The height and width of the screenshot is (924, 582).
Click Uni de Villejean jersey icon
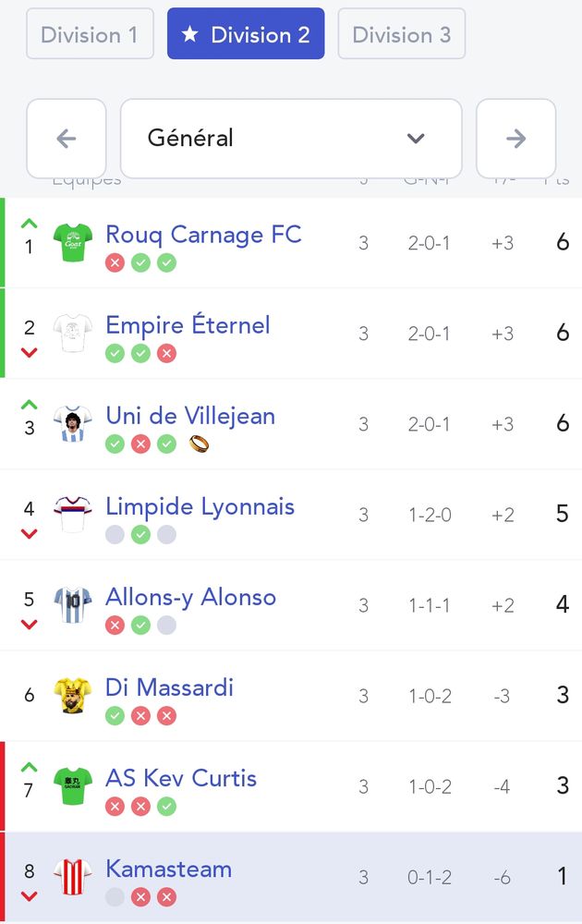click(72, 424)
